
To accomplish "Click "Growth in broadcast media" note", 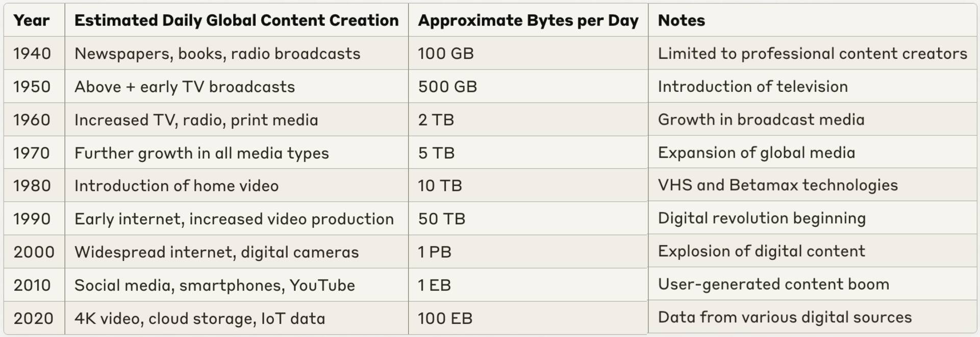I will (x=761, y=119).
